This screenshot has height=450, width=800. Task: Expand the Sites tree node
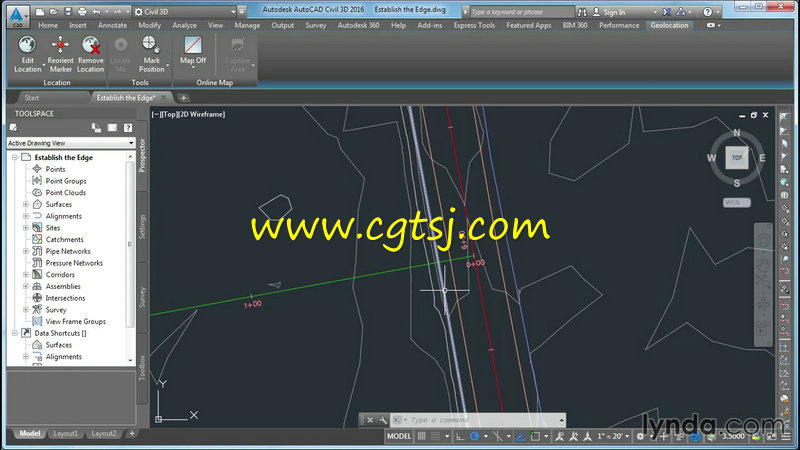[26, 228]
